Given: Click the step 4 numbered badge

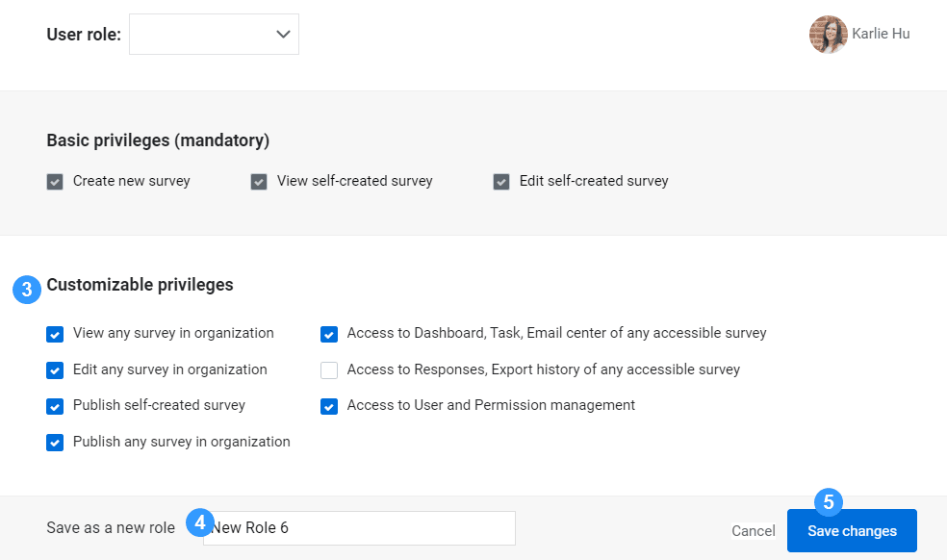Looking at the screenshot, I should tap(200, 522).
